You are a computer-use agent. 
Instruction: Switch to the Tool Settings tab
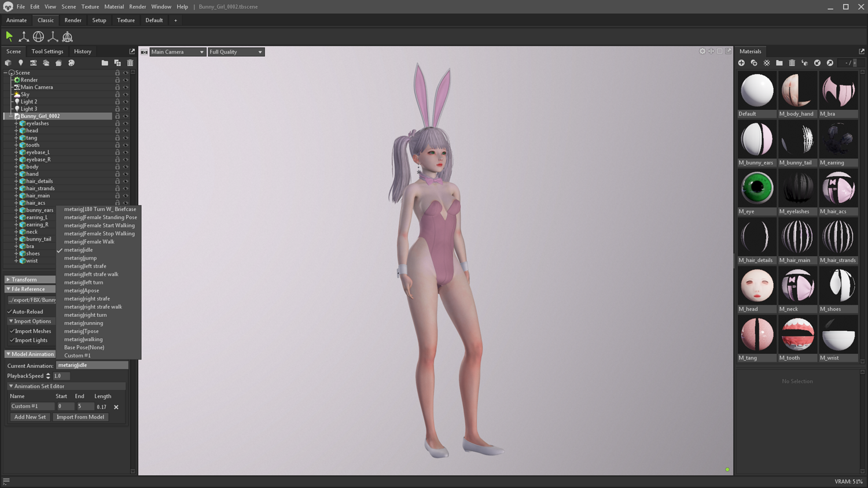click(x=47, y=51)
